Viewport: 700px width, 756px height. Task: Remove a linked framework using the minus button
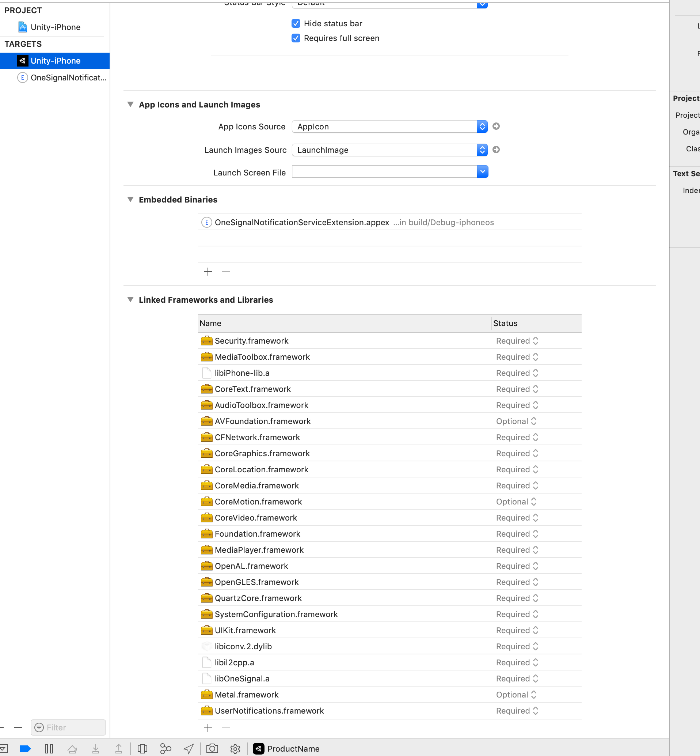click(226, 727)
